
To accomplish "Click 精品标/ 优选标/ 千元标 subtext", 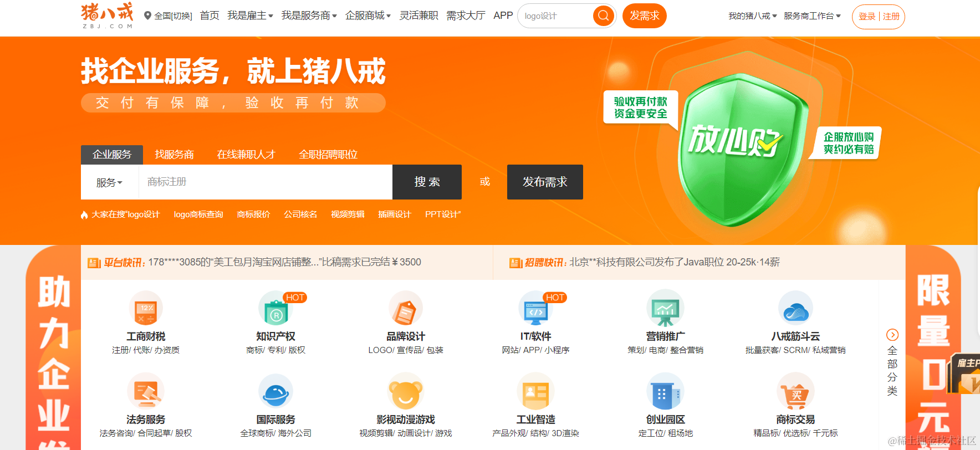I will [795, 433].
